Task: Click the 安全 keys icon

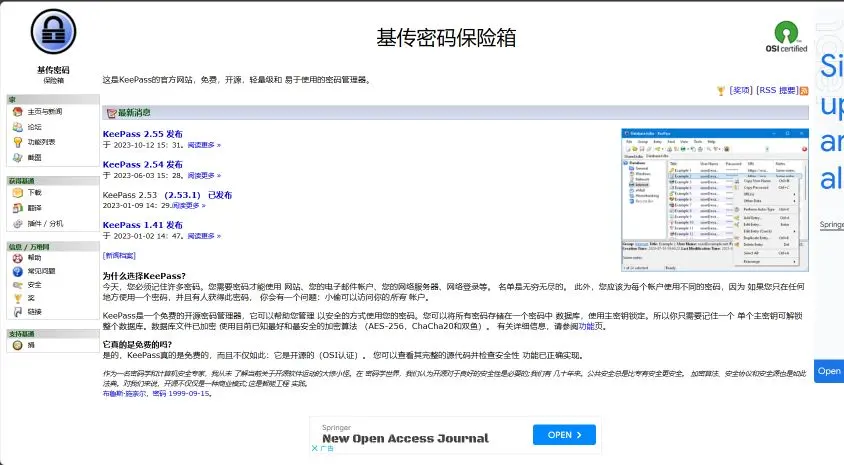Action: coord(18,285)
